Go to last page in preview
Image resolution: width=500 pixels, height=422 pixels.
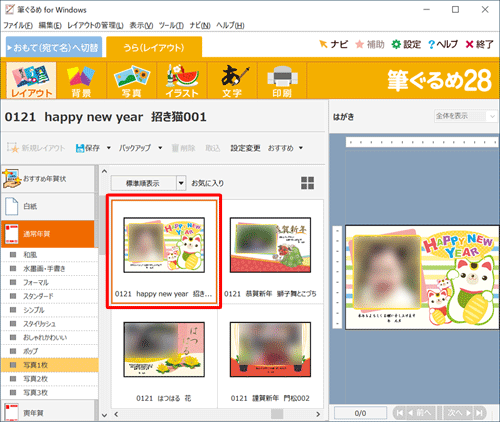[x=480, y=413]
